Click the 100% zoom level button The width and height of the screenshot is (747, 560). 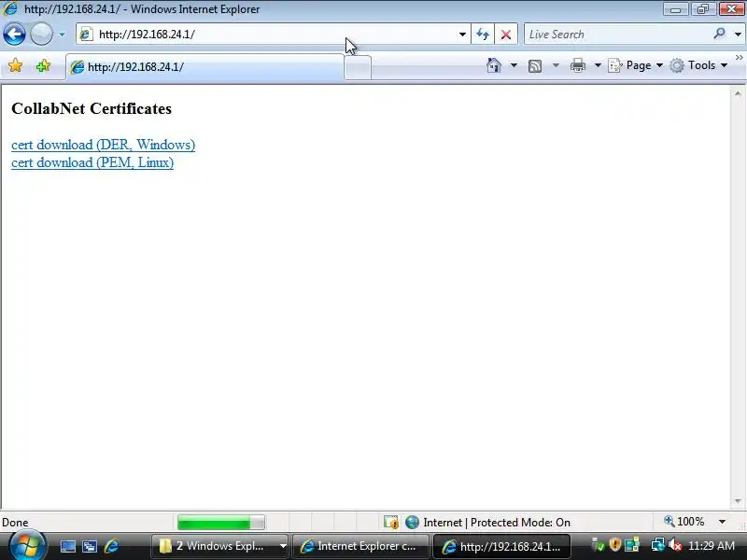[684, 522]
